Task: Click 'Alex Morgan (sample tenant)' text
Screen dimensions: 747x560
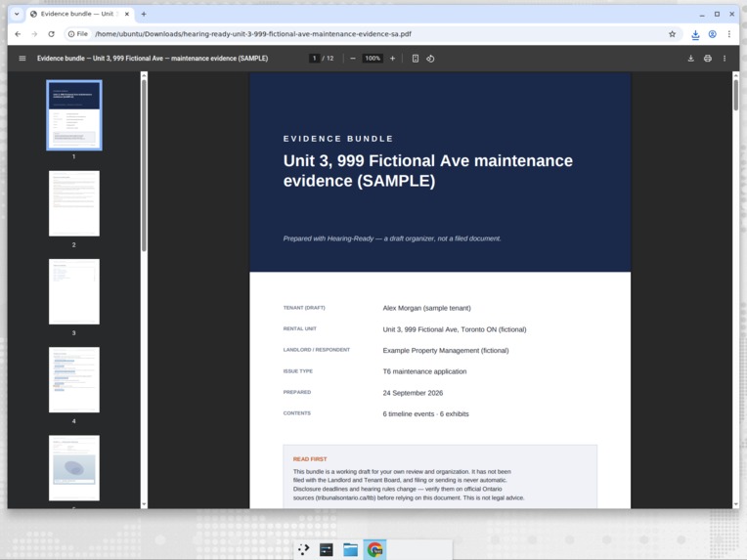Action: click(x=427, y=308)
